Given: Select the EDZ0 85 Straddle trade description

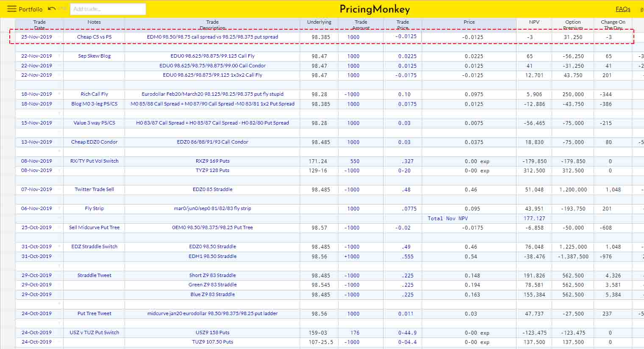Looking at the screenshot, I should (x=212, y=189).
